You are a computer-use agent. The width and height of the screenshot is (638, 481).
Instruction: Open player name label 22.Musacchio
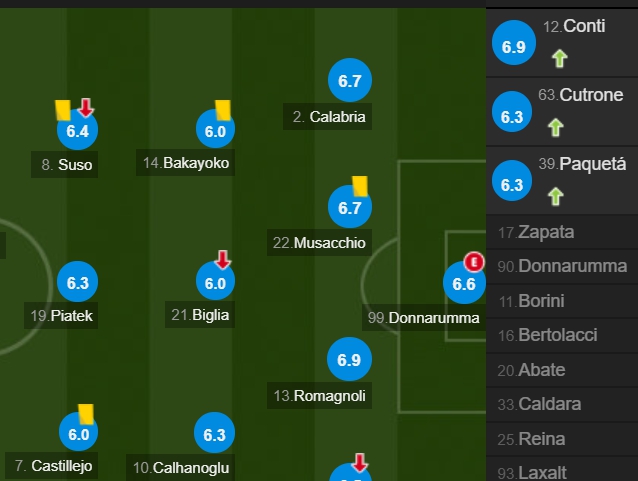tap(319, 243)
